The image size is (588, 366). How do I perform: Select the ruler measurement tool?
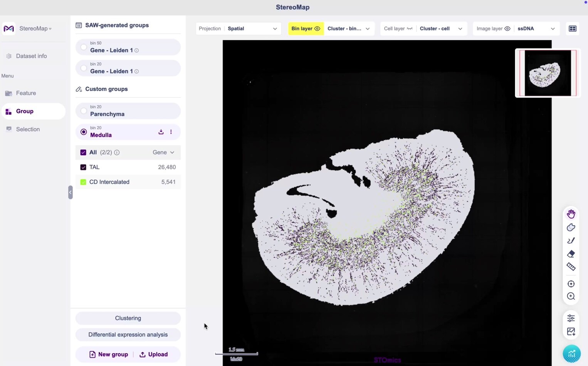[571, 267]
